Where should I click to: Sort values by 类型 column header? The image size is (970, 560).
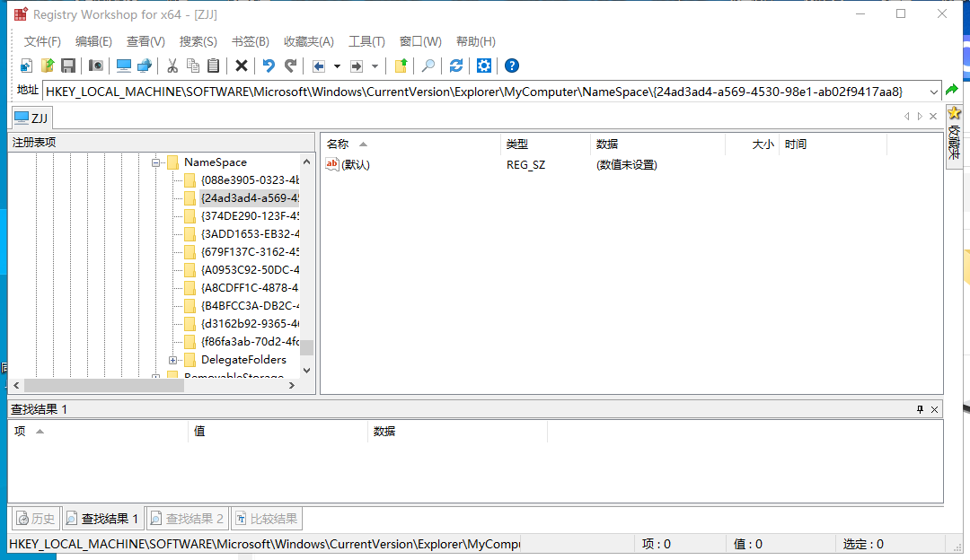pyautogui.click(x=545, y=144)
